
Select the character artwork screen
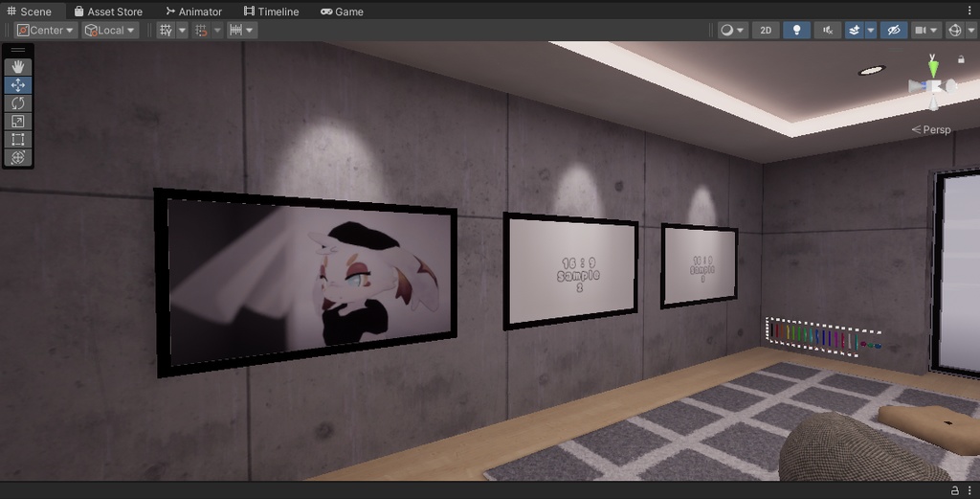click(x=306, y=283)
